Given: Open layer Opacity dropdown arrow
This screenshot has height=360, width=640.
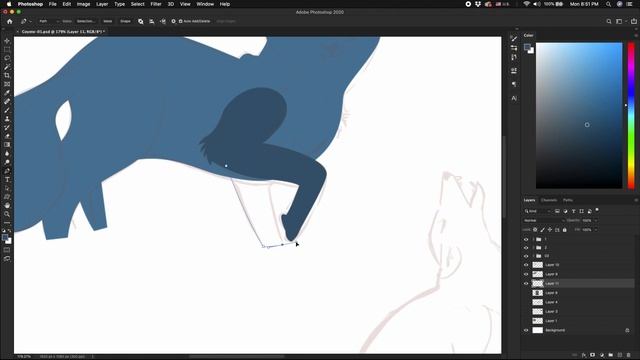Looking at the screenshot, I should 596,220.
